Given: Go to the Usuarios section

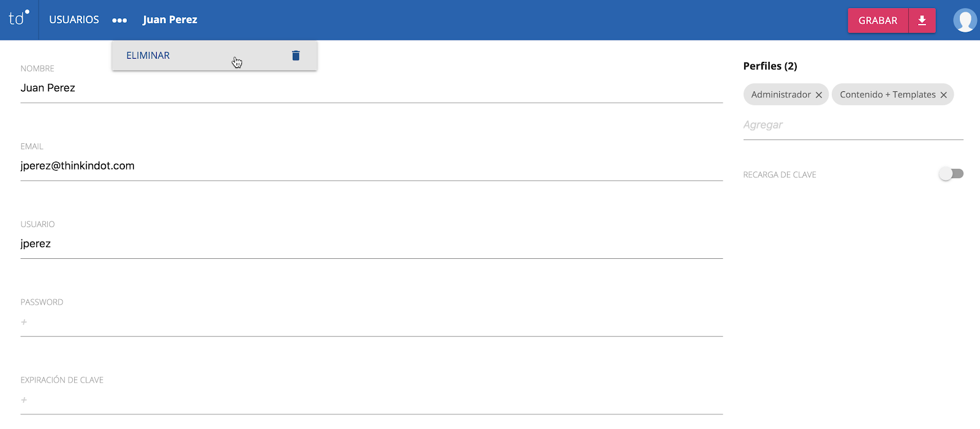Looking at the screenshot, I should tap(74, 20).
